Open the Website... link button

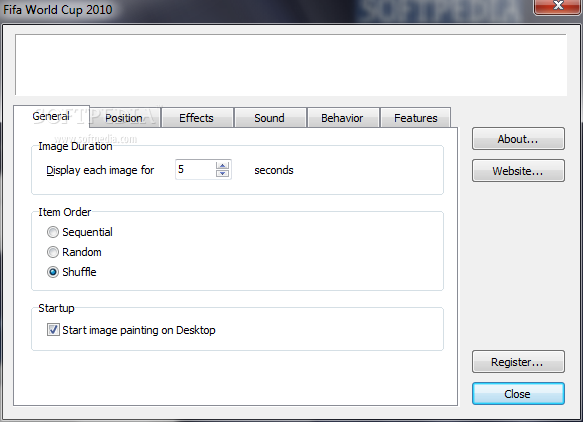point(518,171)
